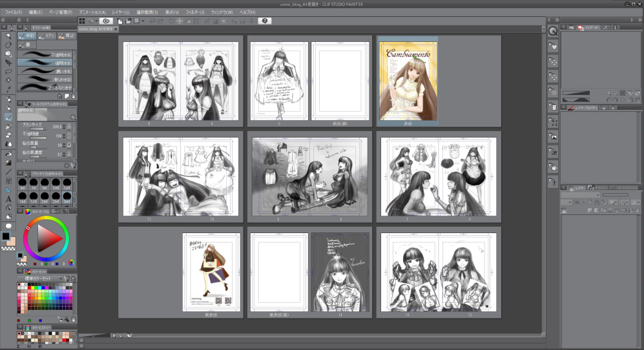
Task: Open the Save icon dropdown arrow
Action: (143, 21)
